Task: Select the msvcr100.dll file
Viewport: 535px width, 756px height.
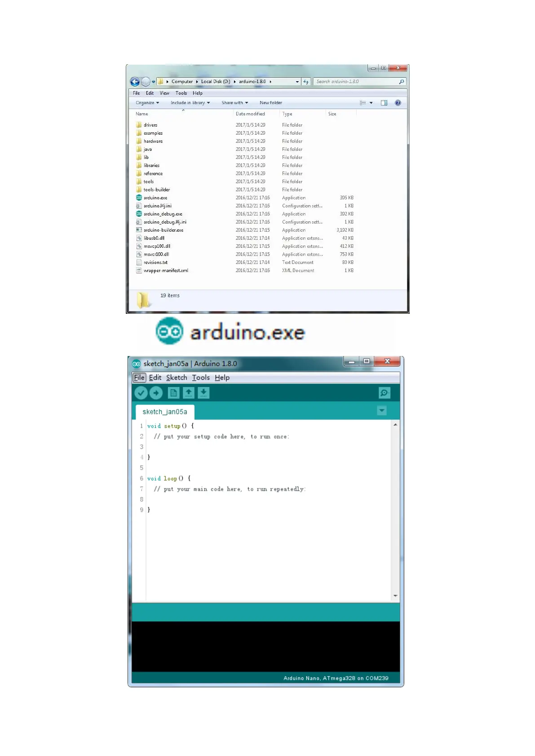Action: click(x=156, y=254)
